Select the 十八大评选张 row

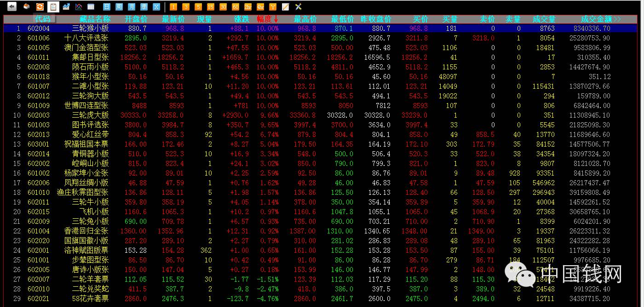[321, 38]
